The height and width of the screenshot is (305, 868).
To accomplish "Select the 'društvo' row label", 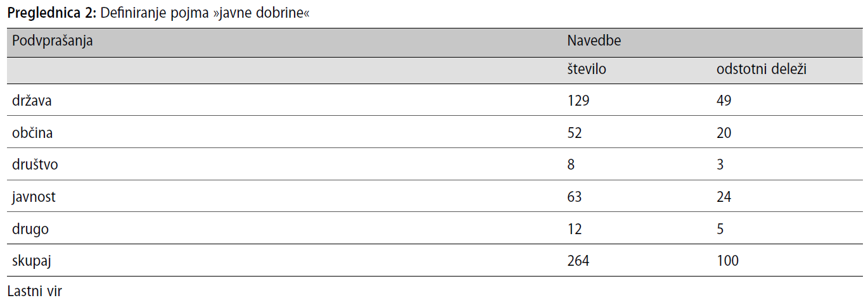I will (x=35, y=165).
